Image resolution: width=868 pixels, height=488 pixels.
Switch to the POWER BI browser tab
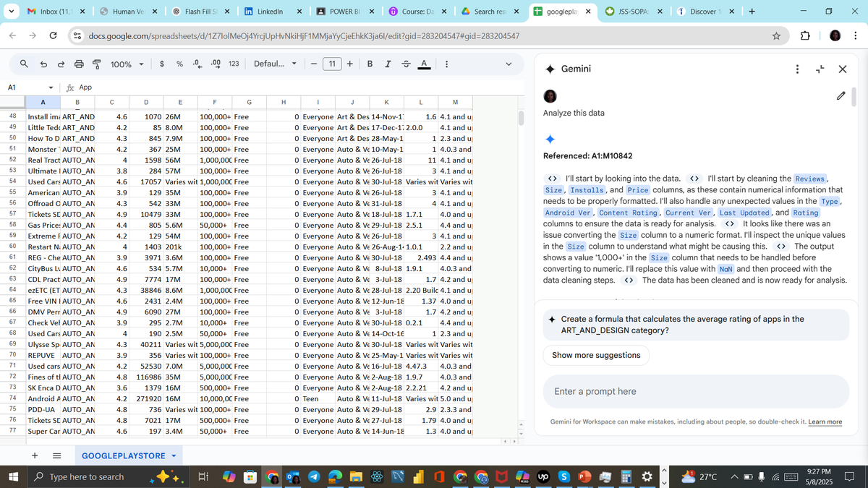click(x=344, y=12)
